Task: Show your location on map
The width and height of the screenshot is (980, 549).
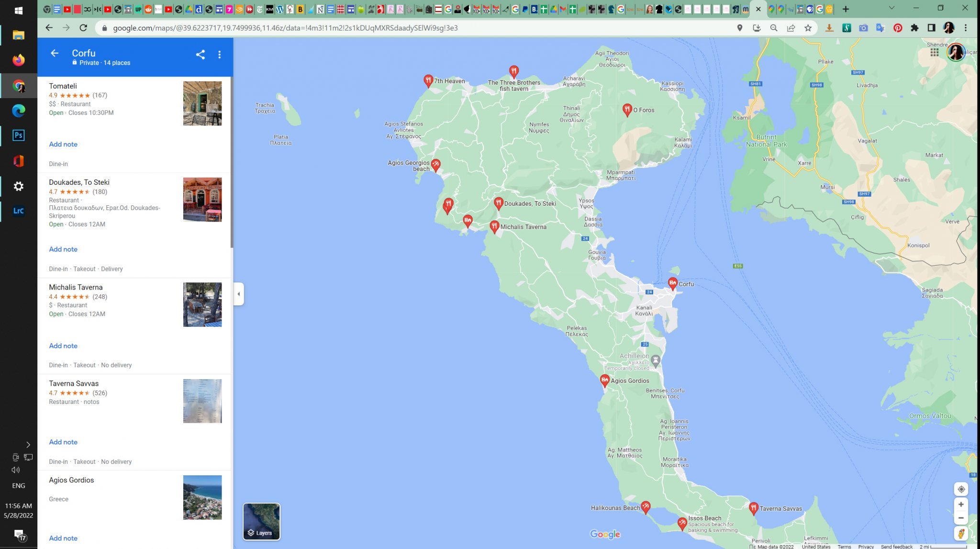Action: (961, 489)
